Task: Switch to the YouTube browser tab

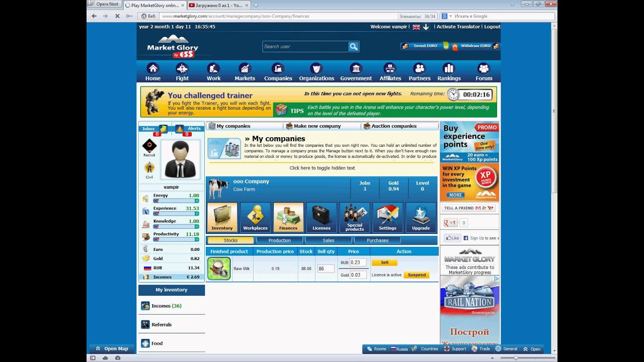Action: tap(218, 5)
